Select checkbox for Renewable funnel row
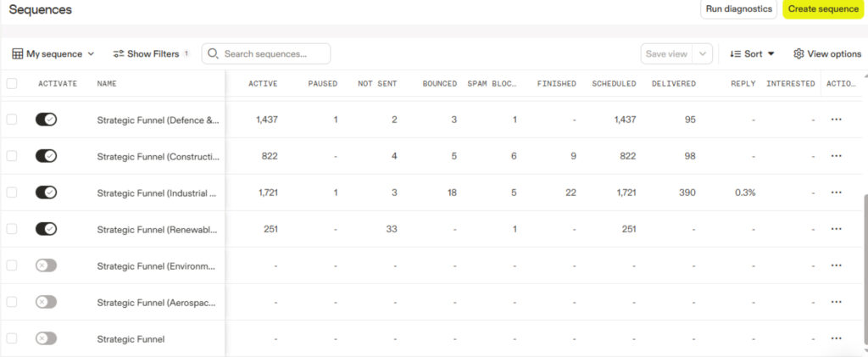The image size is (868, 357). pyautogui.click(x=12, y=229)
